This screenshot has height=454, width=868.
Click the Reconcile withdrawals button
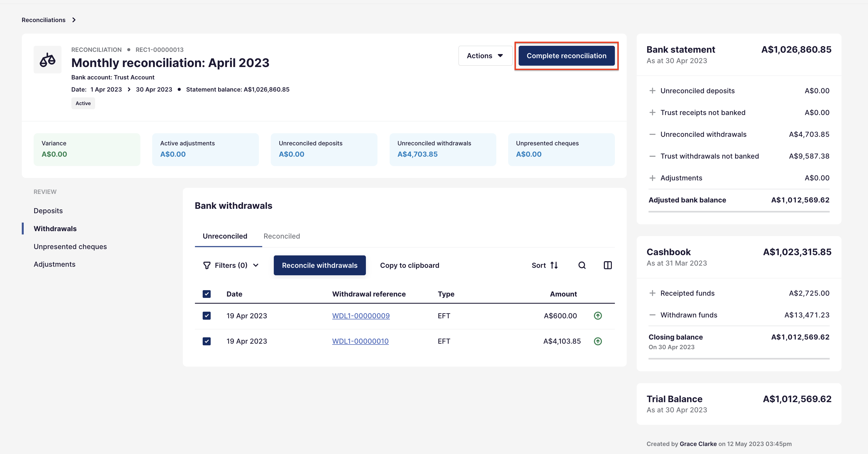click(320, 265)
